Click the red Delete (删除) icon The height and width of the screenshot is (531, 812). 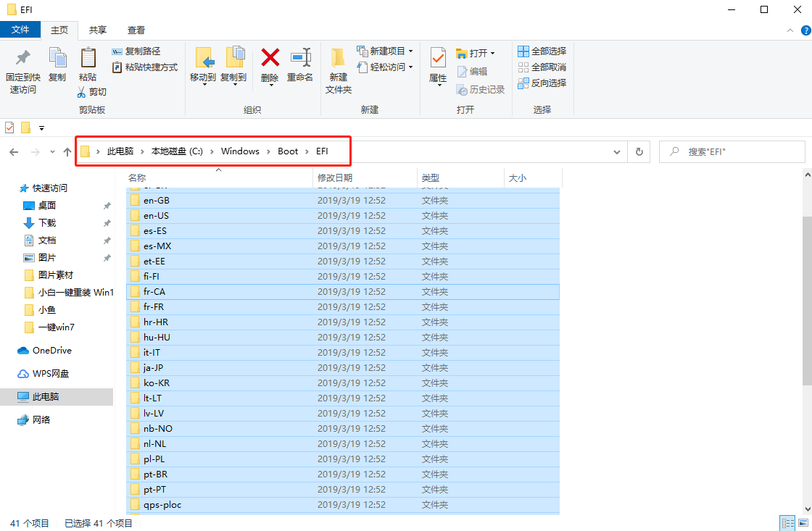(x=270, y=58)
